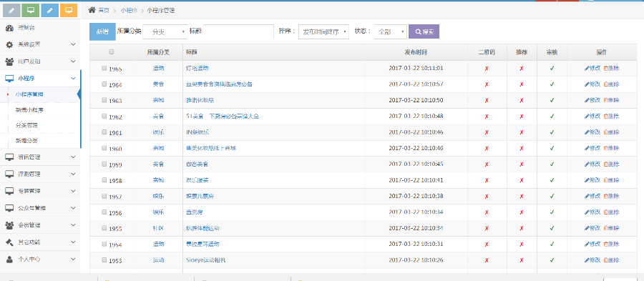Open the 控制台 menu label
The height and width of the screenshot is (281, 644).
26,28
